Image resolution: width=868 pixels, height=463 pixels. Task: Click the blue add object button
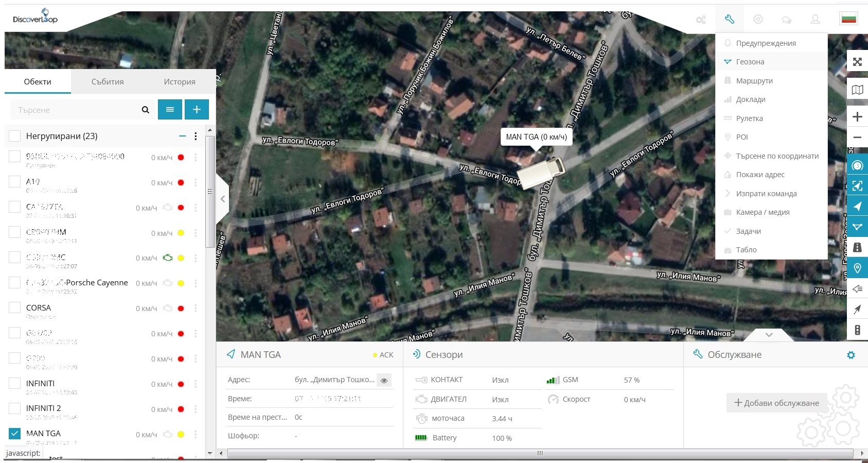coord(197,110)
